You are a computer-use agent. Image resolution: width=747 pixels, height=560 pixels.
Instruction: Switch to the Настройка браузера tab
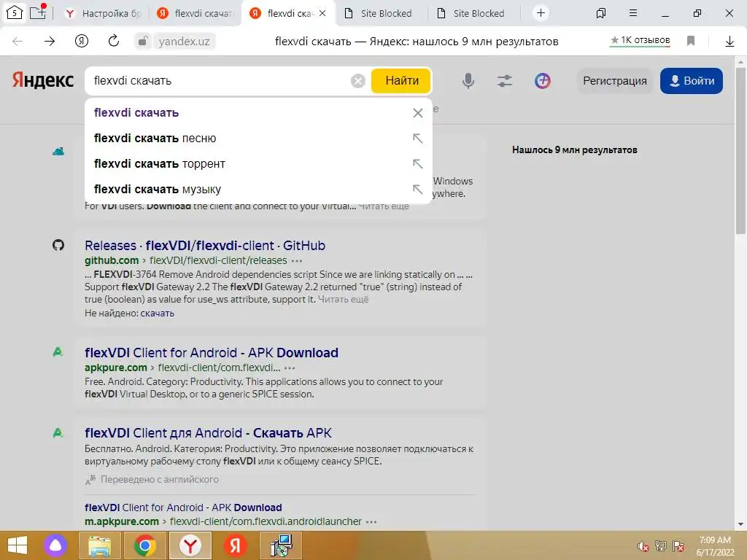(103, 13)
